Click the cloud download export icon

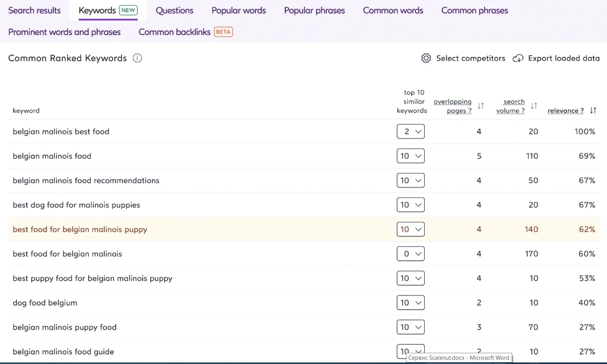click(x=518, y=58)
